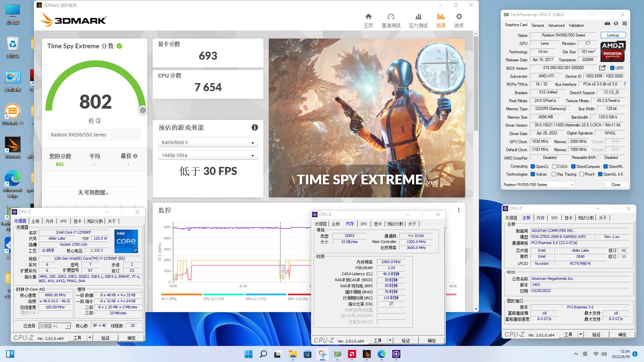Click info icon next to 最佳 score
Screen dimensions: 644x362
coord(135,156)
